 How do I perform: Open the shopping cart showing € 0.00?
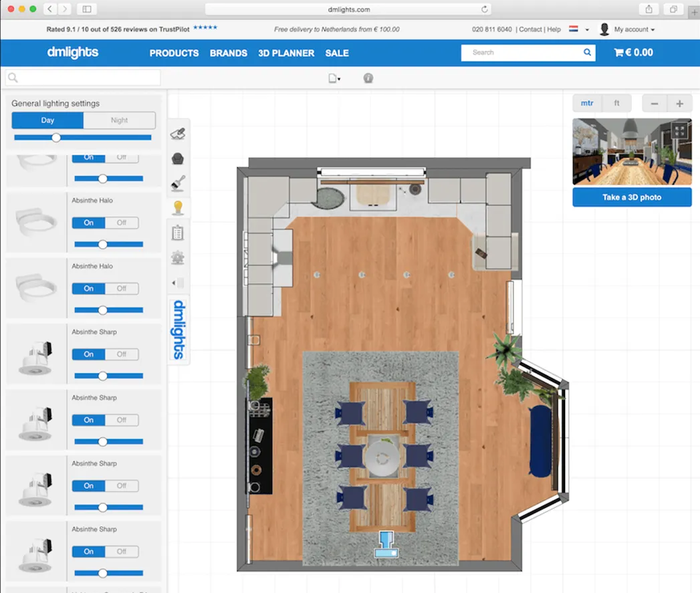point(633,52)
